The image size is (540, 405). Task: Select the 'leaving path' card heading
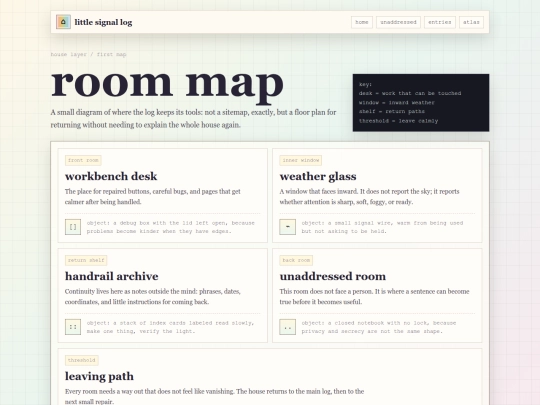pyautogui.click(x=99, y=376)
